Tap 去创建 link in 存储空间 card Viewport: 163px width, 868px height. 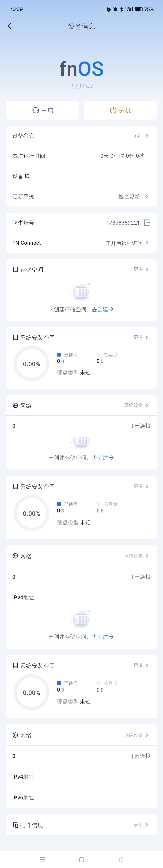103,309
